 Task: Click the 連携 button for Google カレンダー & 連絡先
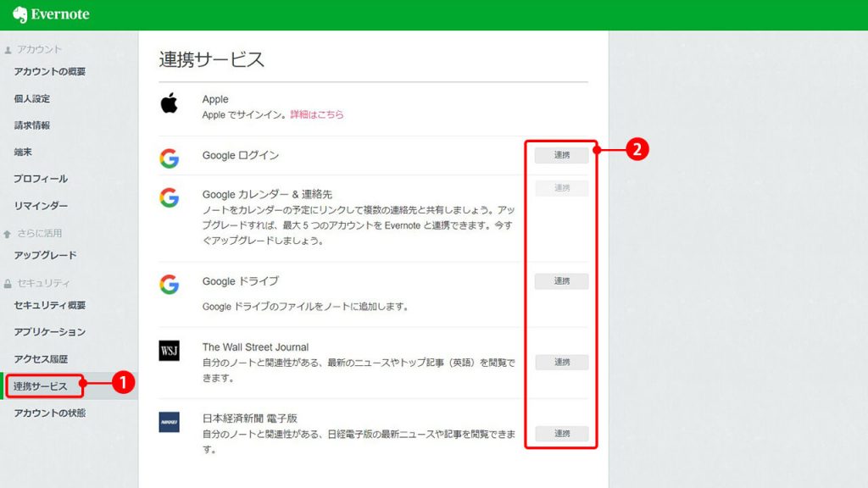561,188
